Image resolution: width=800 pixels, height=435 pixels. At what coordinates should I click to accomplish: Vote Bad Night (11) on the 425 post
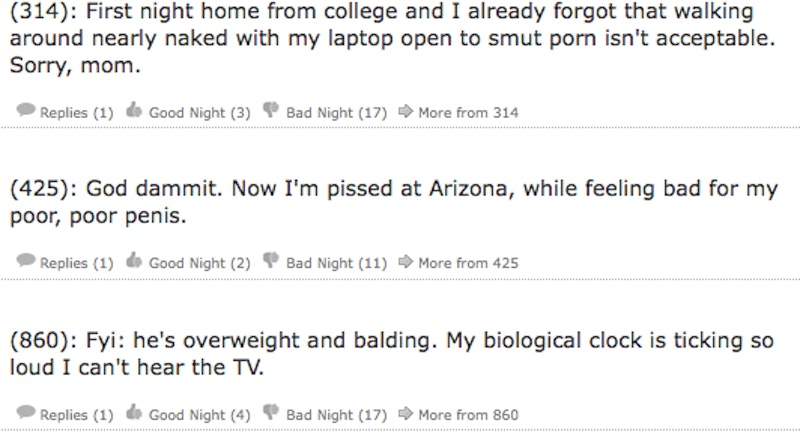[x=336, y=264]
